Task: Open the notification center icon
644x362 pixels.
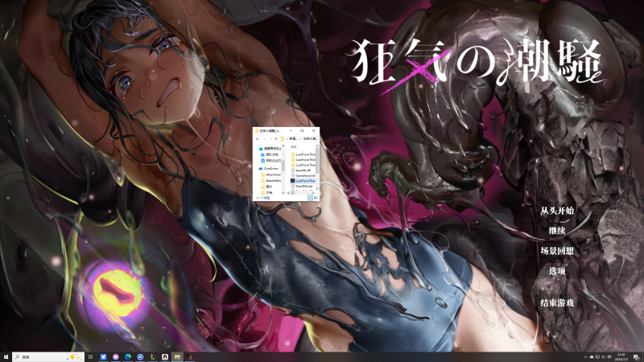Action: [x=637, y=357]
